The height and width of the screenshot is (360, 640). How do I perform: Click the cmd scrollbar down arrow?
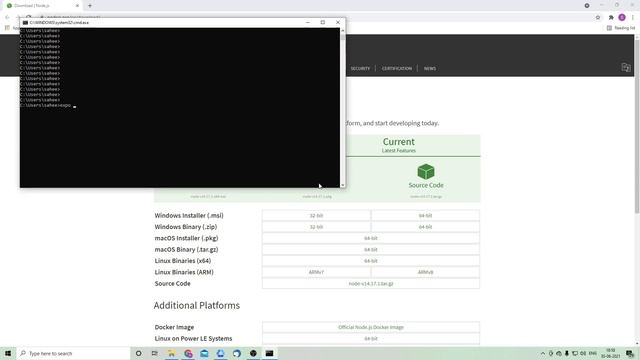click(x=342, y=185)
